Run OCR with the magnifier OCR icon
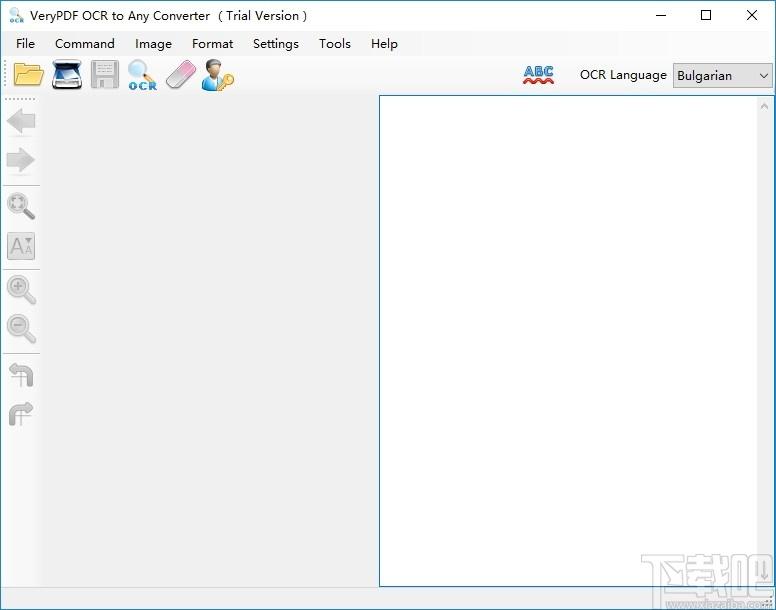This screenshot has height=610, width=776. 143,75
